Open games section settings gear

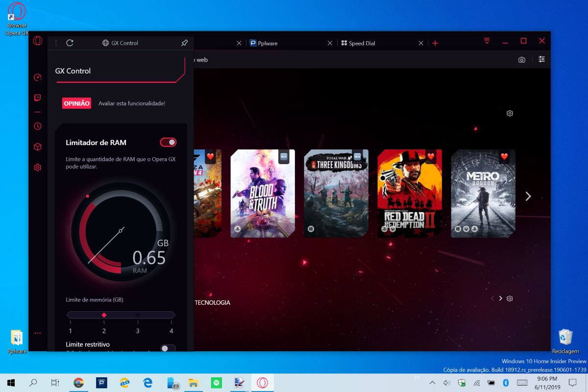[510, 113]
